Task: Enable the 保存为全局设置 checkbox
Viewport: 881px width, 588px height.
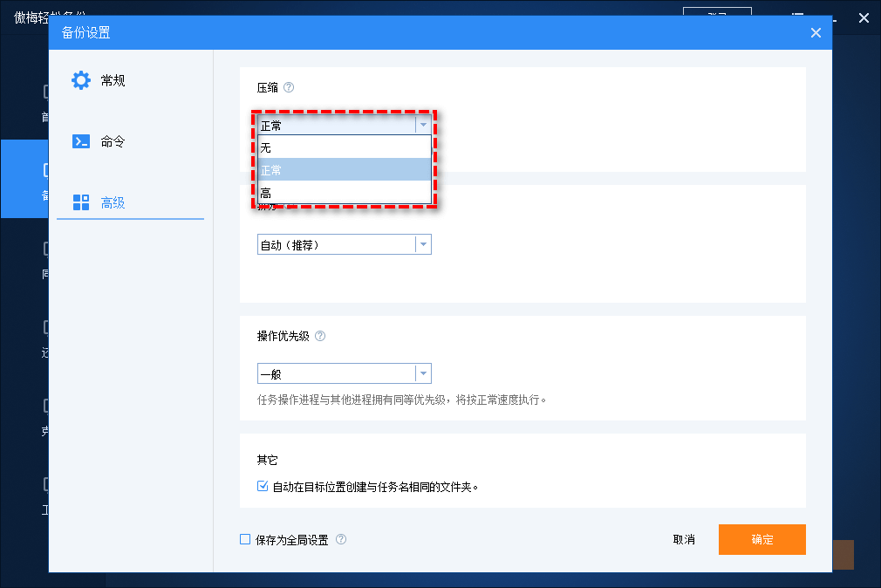Action: (245, 540)
